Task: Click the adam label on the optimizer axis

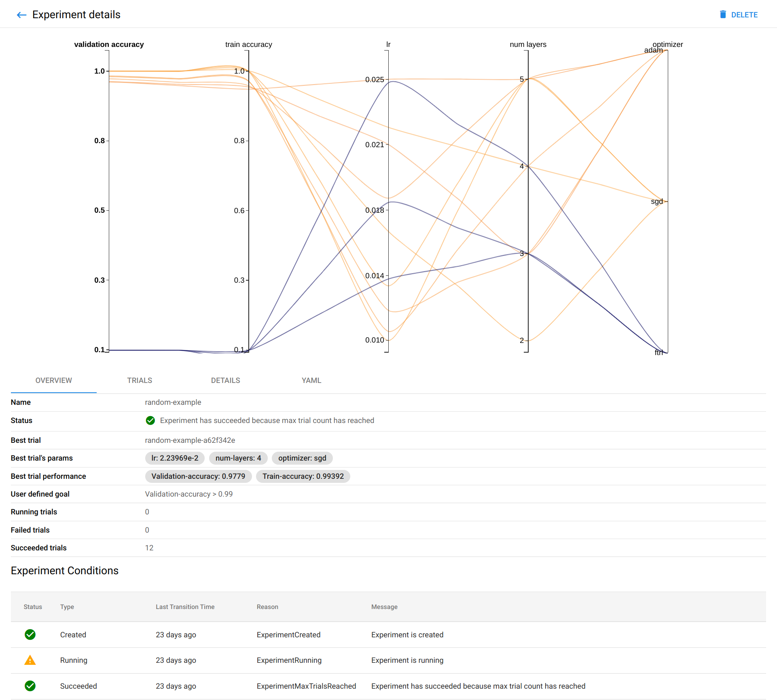Action: [x=653, y=51]
